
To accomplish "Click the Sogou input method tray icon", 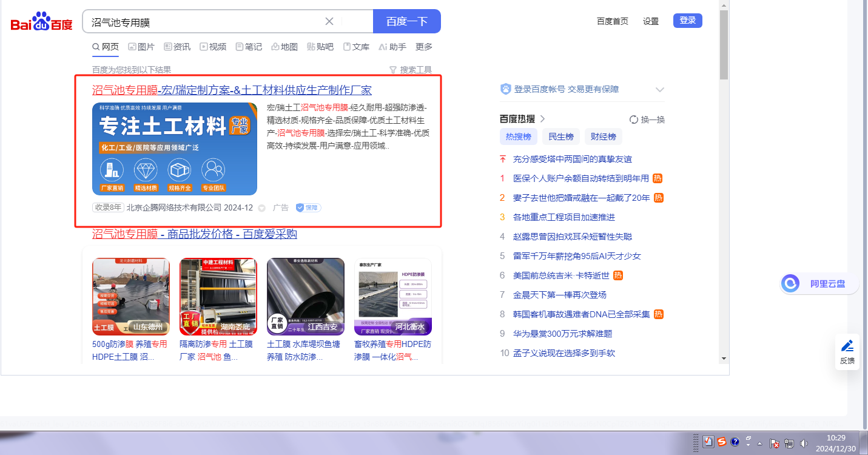I will tap(721, 442).
